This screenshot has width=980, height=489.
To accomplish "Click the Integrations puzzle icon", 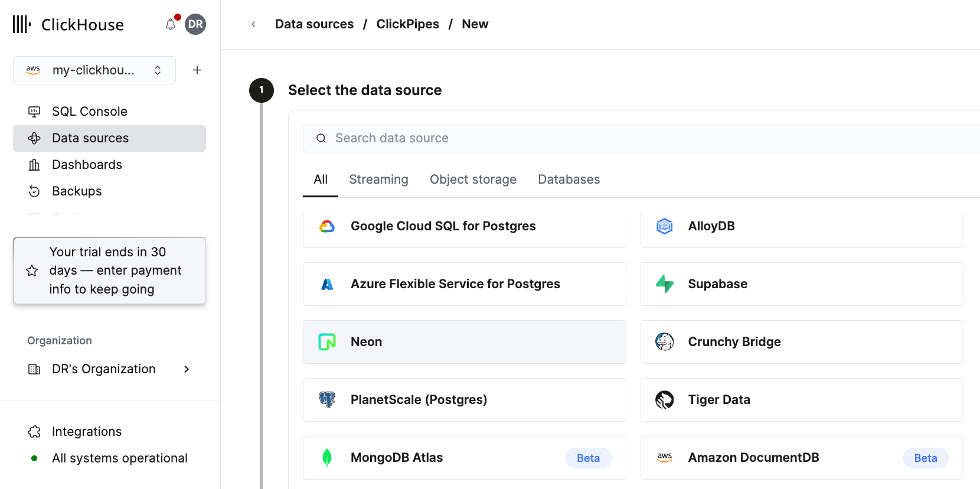I will (34, 432).
